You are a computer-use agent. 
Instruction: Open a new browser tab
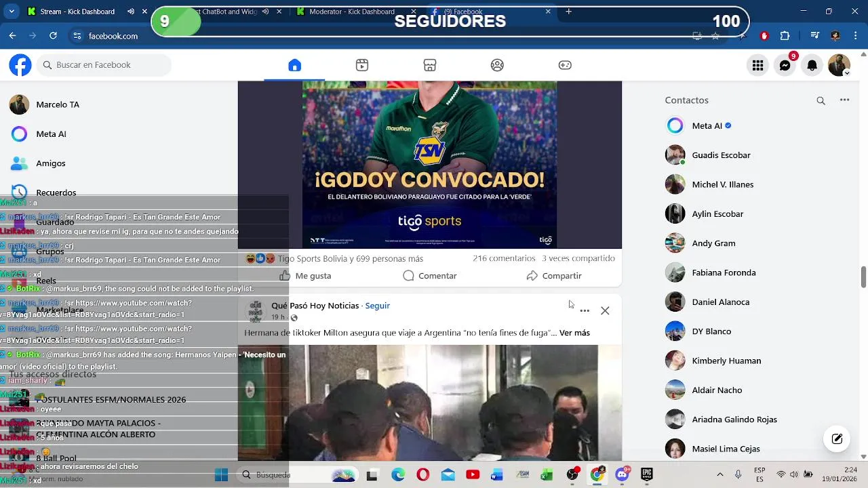click(568, 12)
